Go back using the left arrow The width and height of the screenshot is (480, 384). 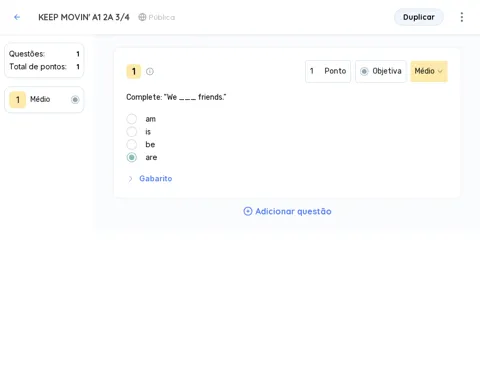(x=17, y=17)
